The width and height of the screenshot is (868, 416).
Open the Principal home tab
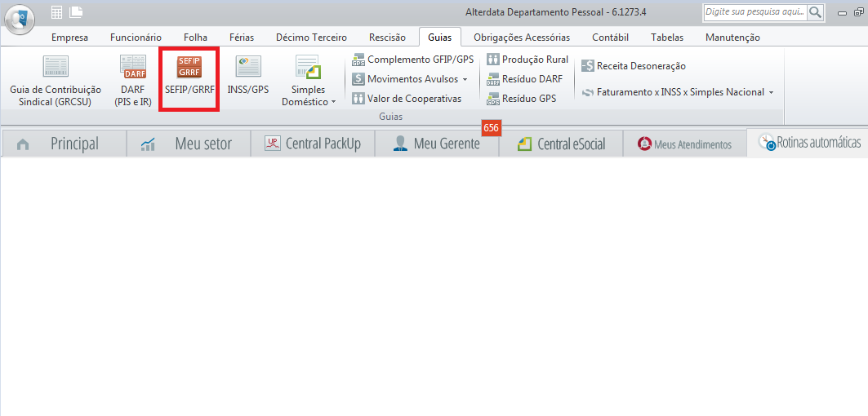click(65, 144)
